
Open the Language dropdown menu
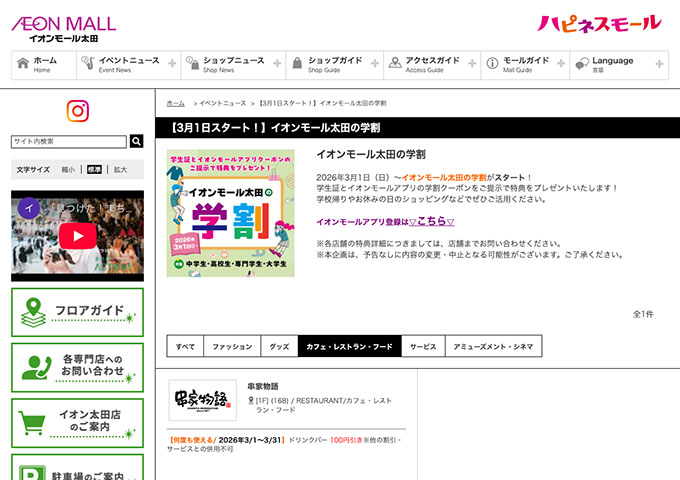coord(618,65)
